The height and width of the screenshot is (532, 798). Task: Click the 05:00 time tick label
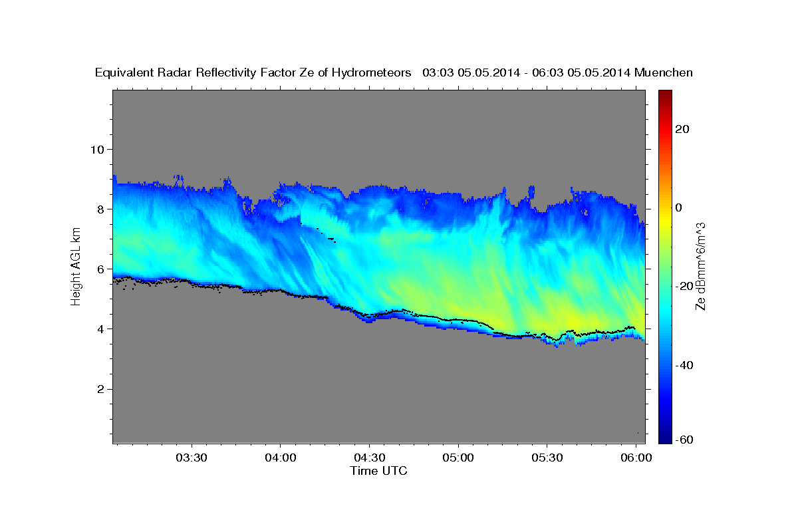(458, 458)
